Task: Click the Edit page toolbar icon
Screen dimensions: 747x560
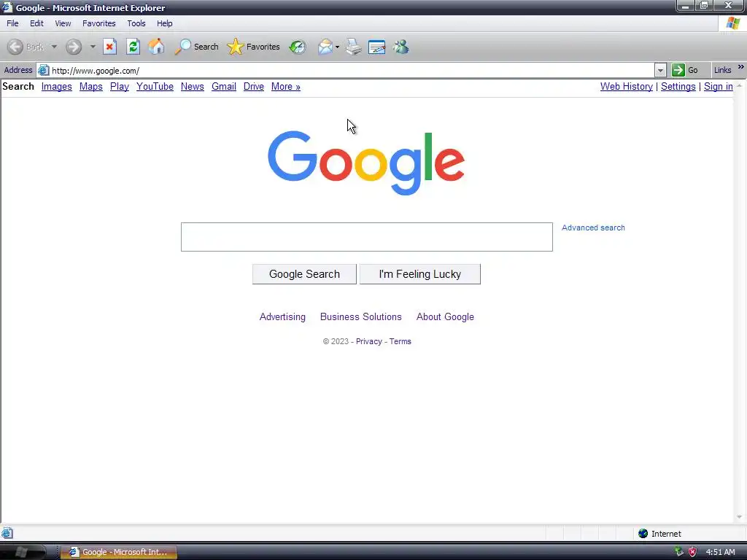Action: point(377,47)
